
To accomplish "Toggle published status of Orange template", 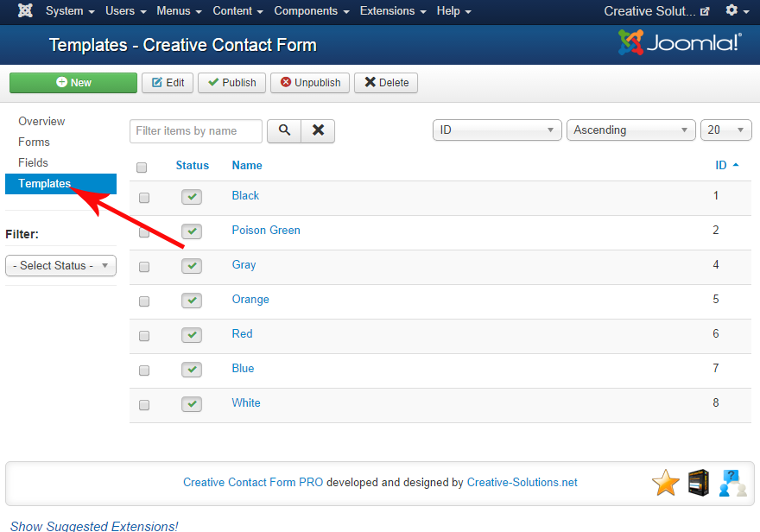I will 192,301.
